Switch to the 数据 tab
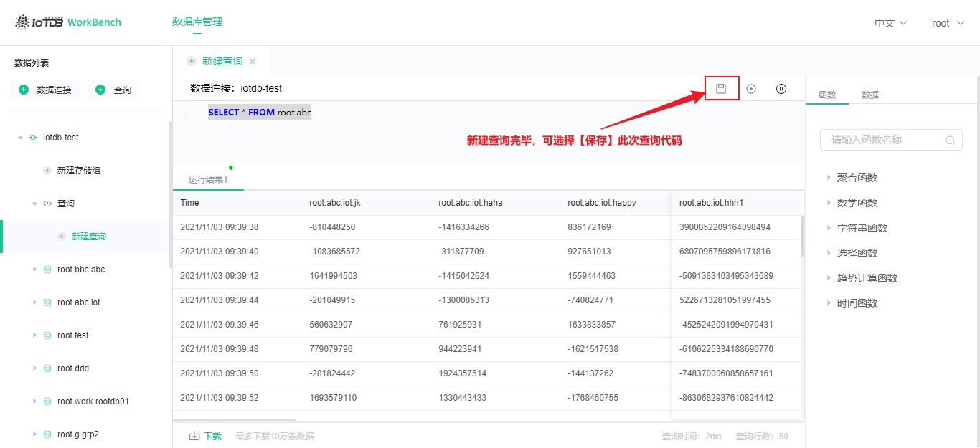This screenshot has height=448, width=980. [x=870, y=94]
